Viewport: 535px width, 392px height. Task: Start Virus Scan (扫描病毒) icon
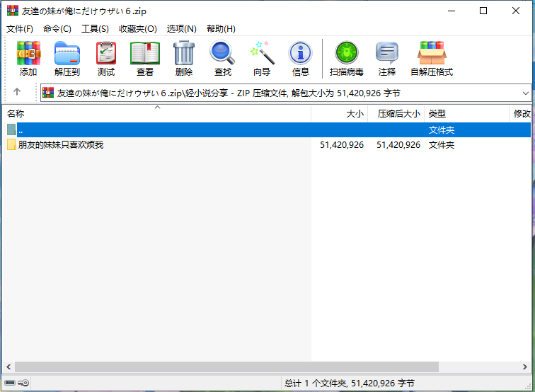pos(347,53)
